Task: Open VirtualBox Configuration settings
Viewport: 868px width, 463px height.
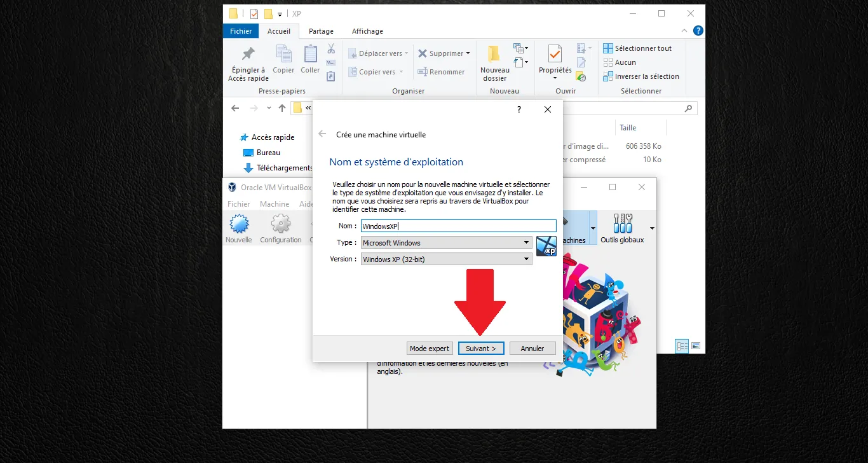Action: click(x=280, y=228)
